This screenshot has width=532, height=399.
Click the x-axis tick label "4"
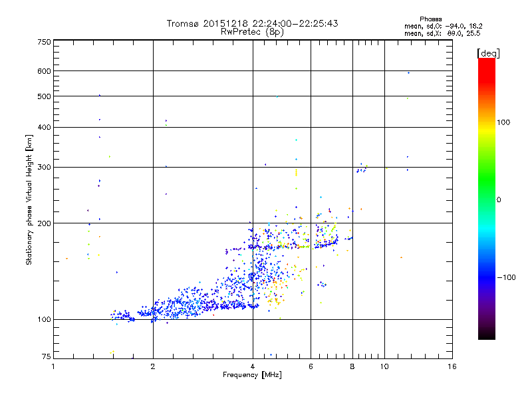click(x=253, y=366)
